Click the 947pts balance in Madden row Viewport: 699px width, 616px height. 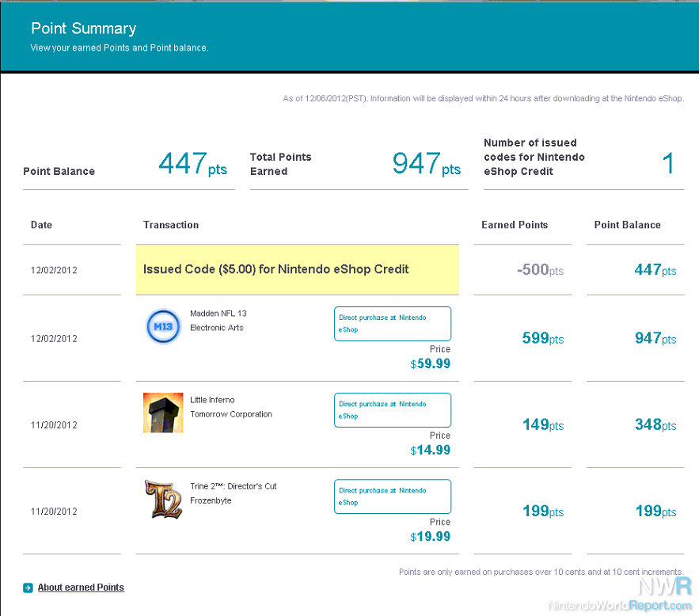655,338
